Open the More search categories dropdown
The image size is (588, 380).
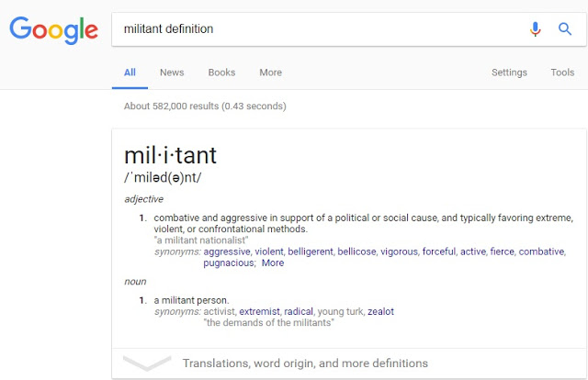tap(270, 73)
